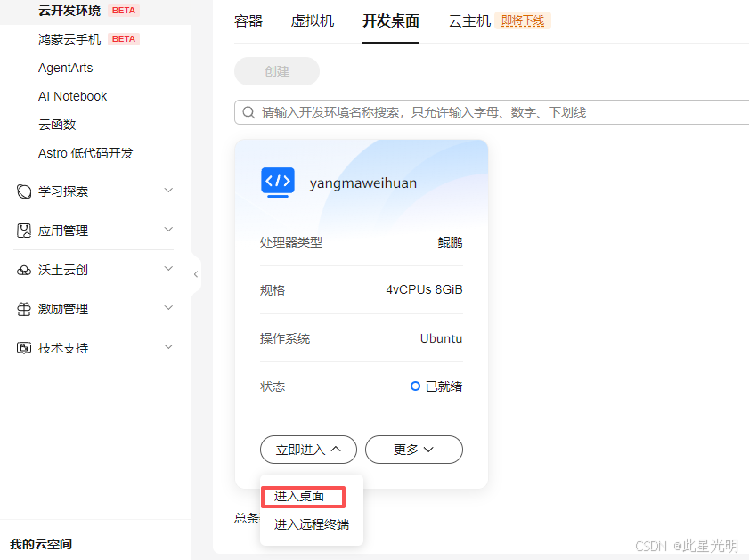Switch to the 云主机 tab

click(469, 21)
